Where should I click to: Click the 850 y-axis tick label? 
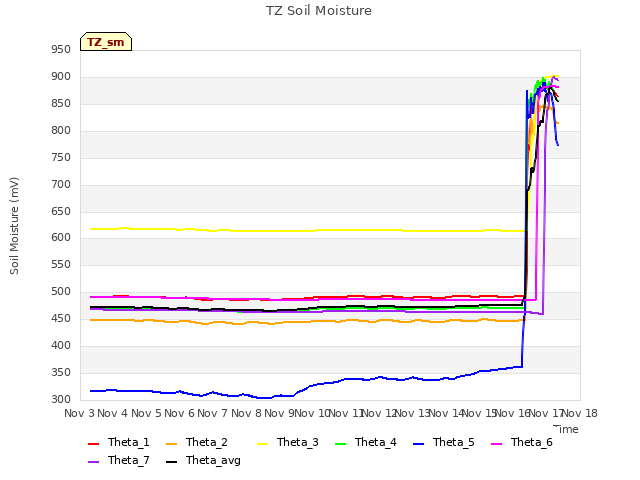tap(61, 104)
